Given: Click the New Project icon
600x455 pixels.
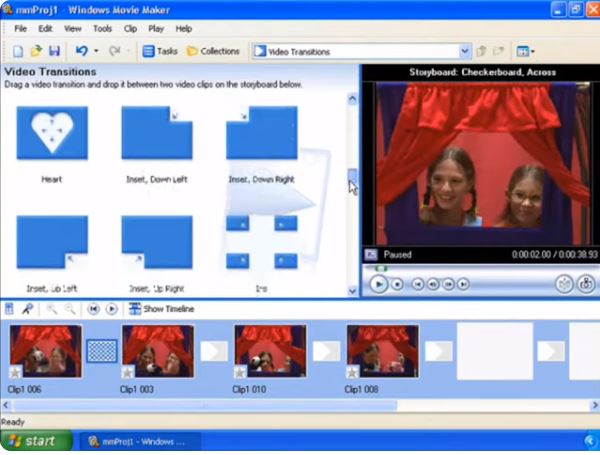Looking at the screenshot, I should (18, 51).
